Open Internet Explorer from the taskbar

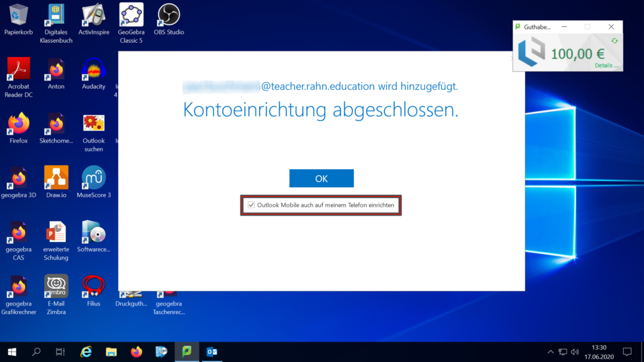[x=86, y=352]
